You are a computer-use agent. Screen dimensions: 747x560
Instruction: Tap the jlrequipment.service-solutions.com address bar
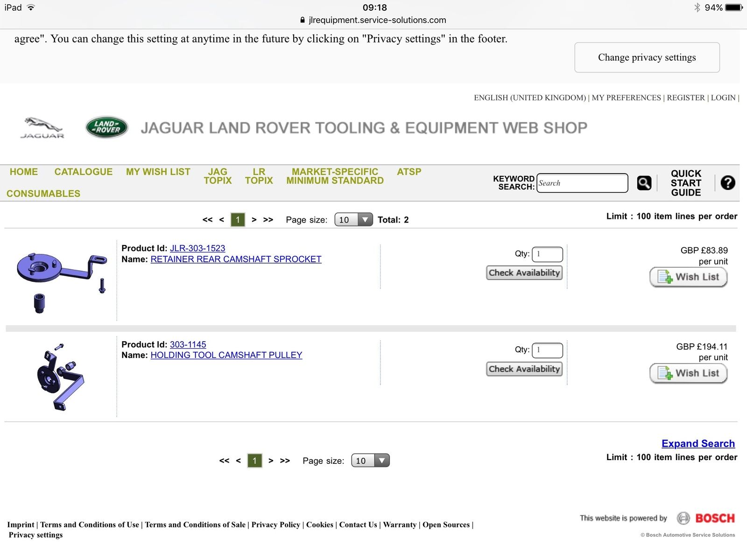point(377,20)
